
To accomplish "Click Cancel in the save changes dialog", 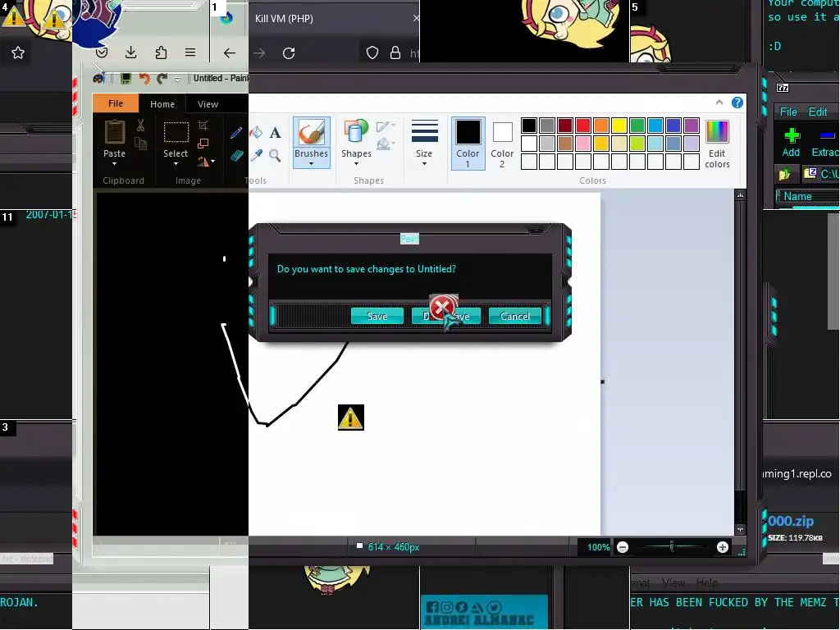I will pos(515,316).
